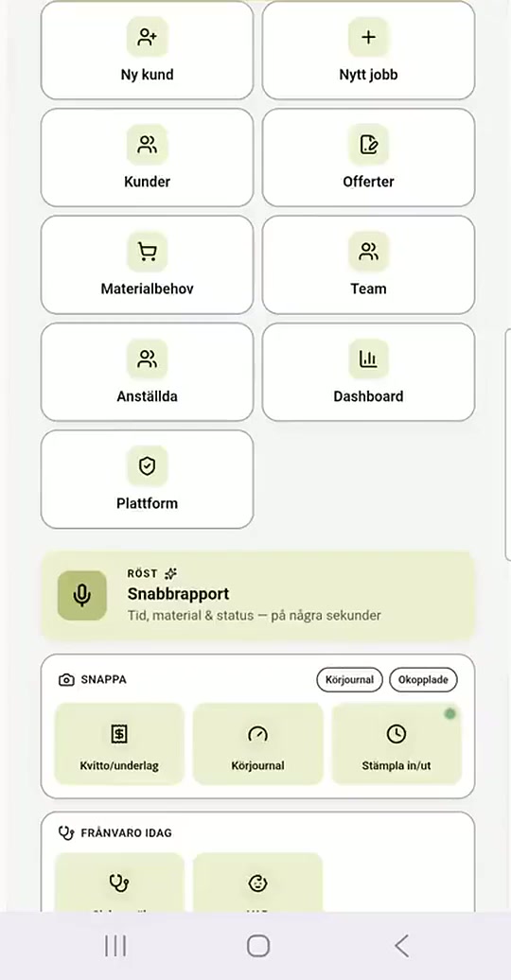Open the Anställda tile
The height and width of the screenshot is (980, 511).
pyautogui.click(x=147, y=372)
